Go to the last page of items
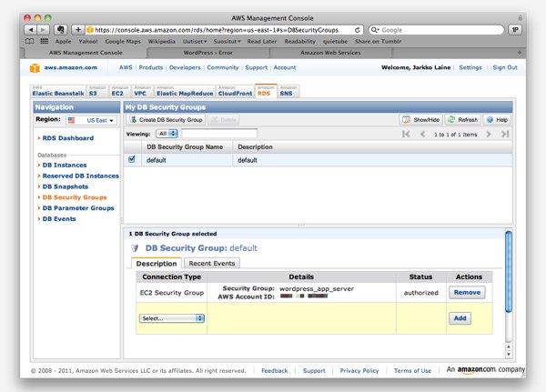 (505, 134)
